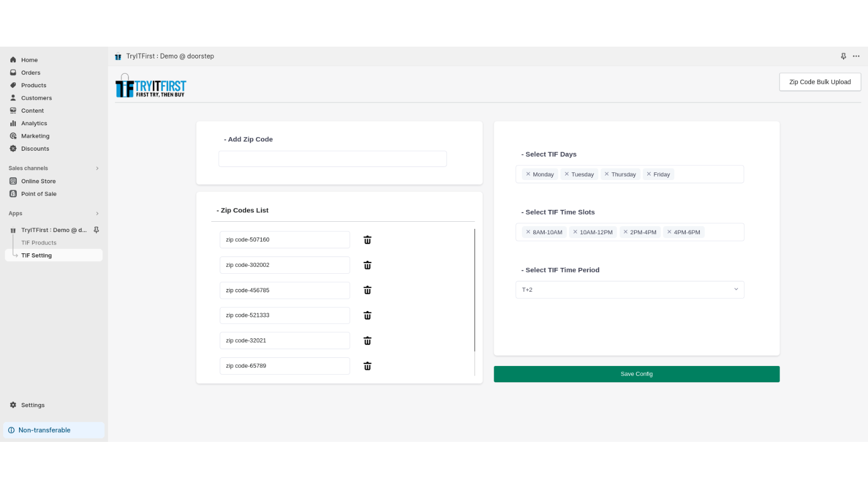
Task: Open the Select TIF Days multi-select
Action: pos(630,174)
